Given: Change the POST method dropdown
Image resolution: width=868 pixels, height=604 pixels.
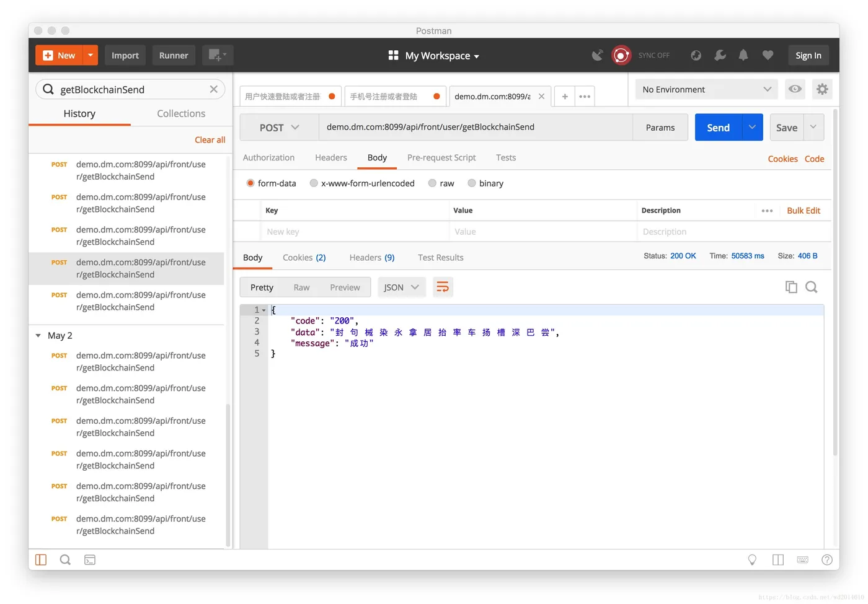Looking at the screenshot, I should [x=279, y=127].
